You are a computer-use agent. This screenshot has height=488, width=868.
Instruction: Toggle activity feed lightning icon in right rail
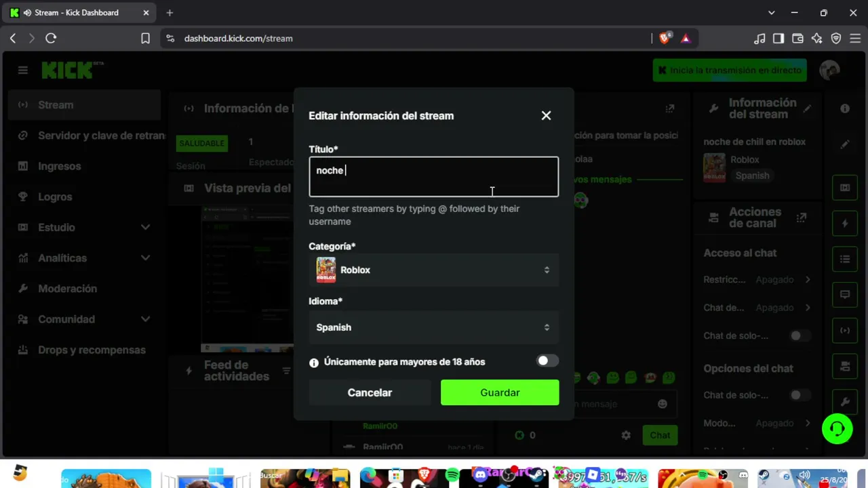[845, 223]
